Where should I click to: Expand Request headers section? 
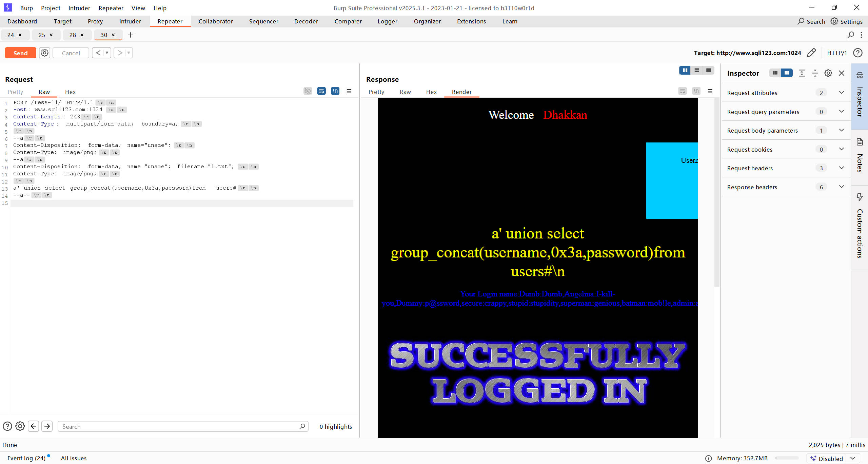[x=786, y=168]
